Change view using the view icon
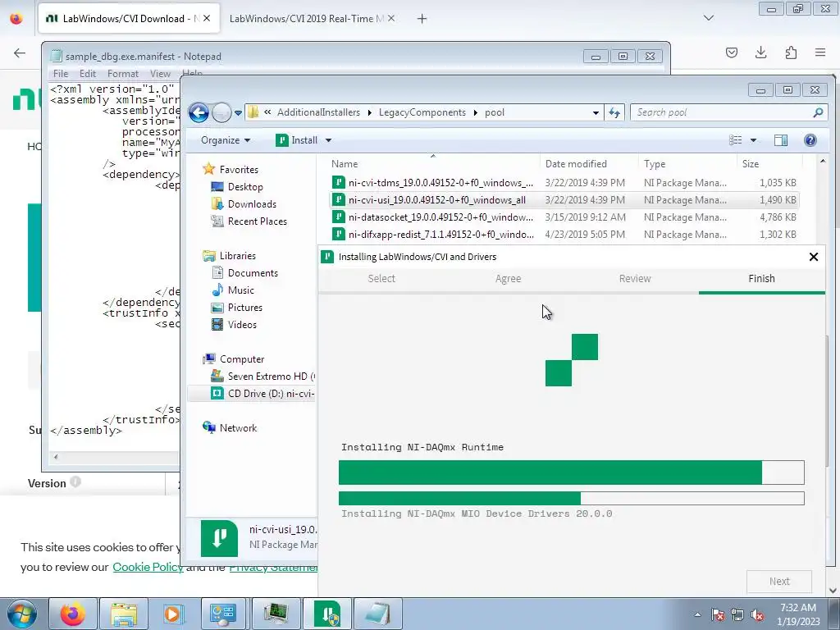This screenshot has width=840, height=630. point(736,140)
